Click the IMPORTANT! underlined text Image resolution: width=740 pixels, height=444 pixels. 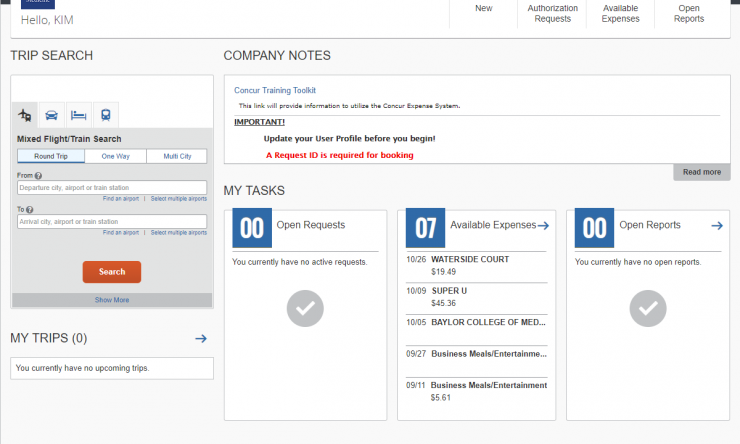coord(260,122)
